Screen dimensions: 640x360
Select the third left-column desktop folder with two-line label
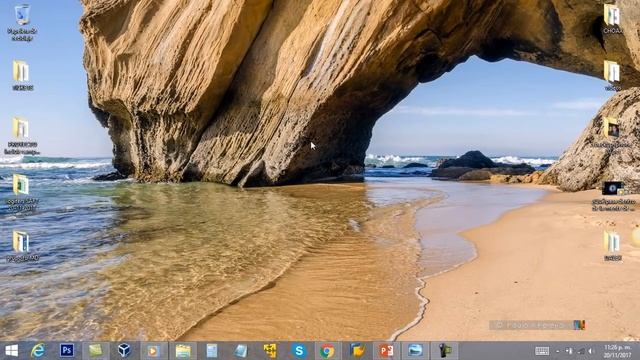point(22,136)
